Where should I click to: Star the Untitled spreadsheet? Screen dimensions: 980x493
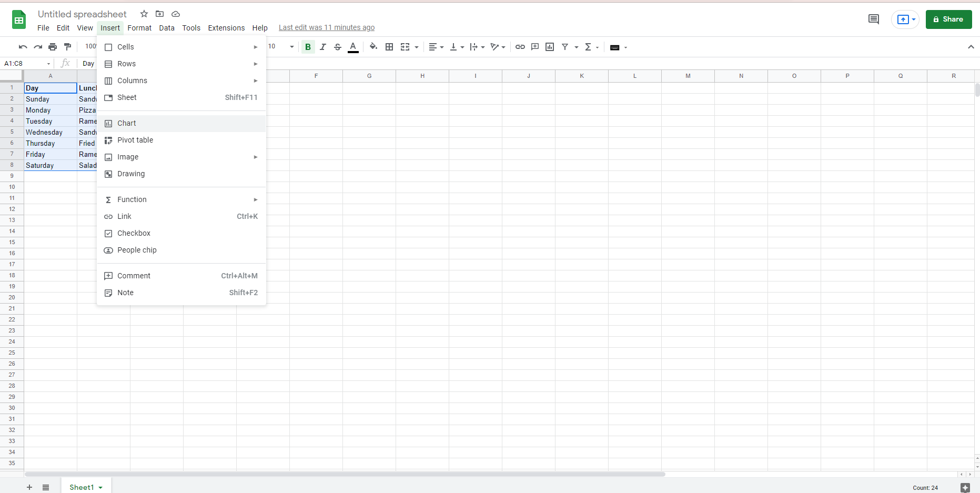[x=144, y=14]
